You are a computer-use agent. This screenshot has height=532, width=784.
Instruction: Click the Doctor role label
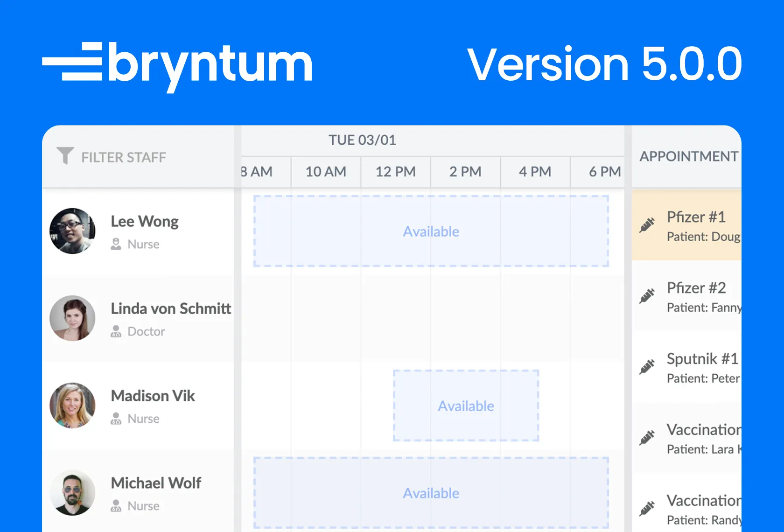point(146,331)
